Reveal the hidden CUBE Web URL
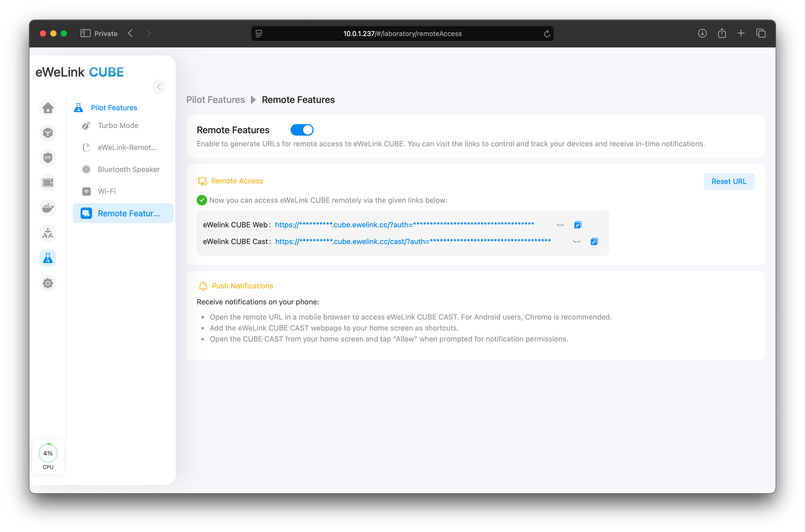Image resolution: width=805 pixels, height=532 pixels. pyautogui.click(x=560, y=225)
